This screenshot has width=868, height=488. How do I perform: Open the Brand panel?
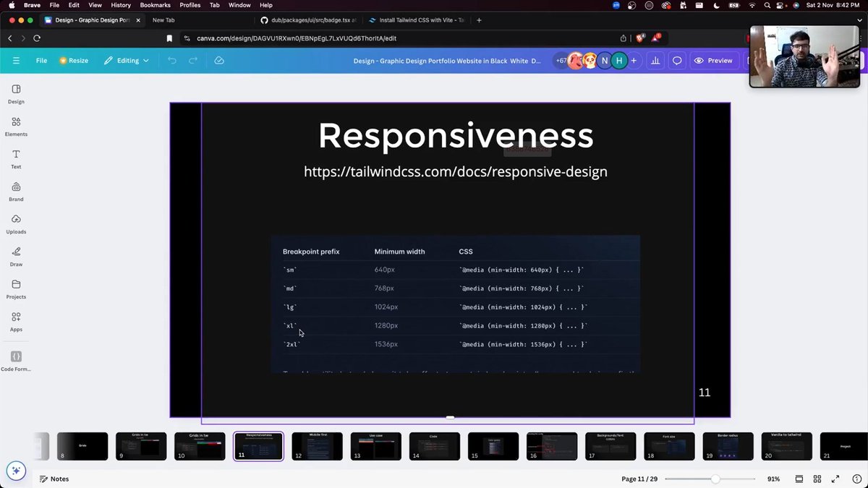click(16, 192)
